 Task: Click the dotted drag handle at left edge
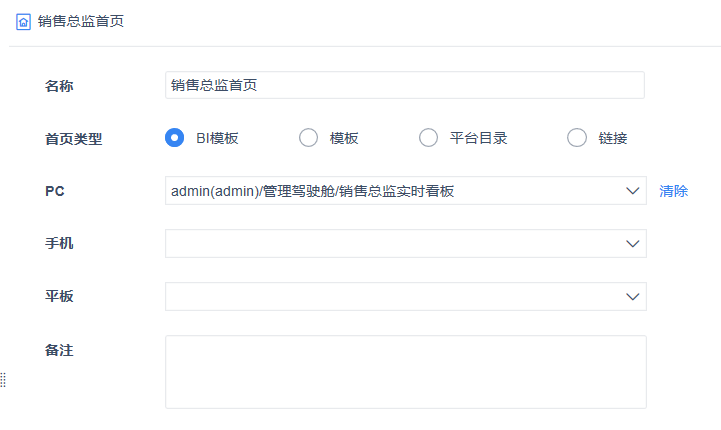(3, 380)
